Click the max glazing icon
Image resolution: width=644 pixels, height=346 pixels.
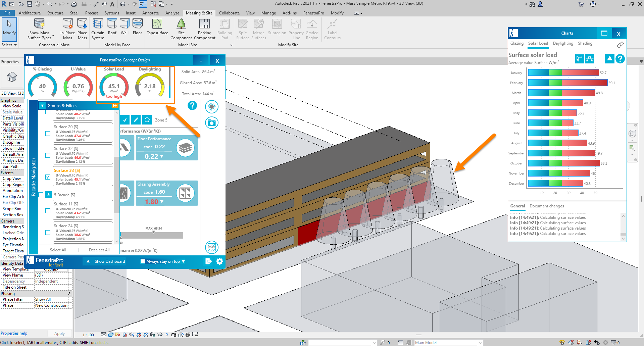(x=212, y=248)
